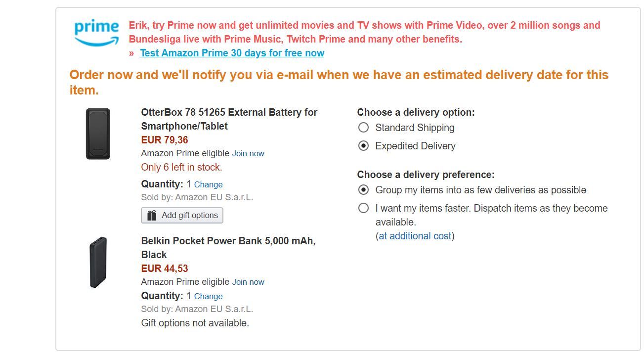Choose grouping items into few deliveries
This screenshot has height=358, width=644.
(363, 190)
